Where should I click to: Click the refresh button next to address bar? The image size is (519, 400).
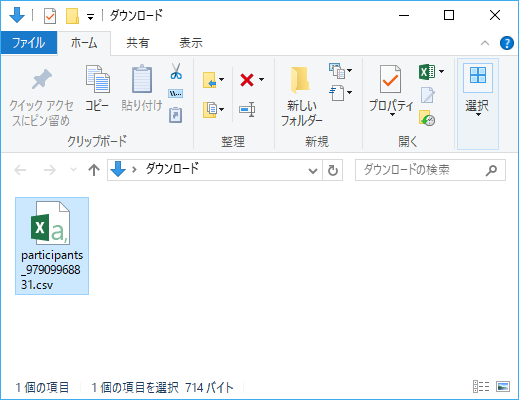pos(333,171)
